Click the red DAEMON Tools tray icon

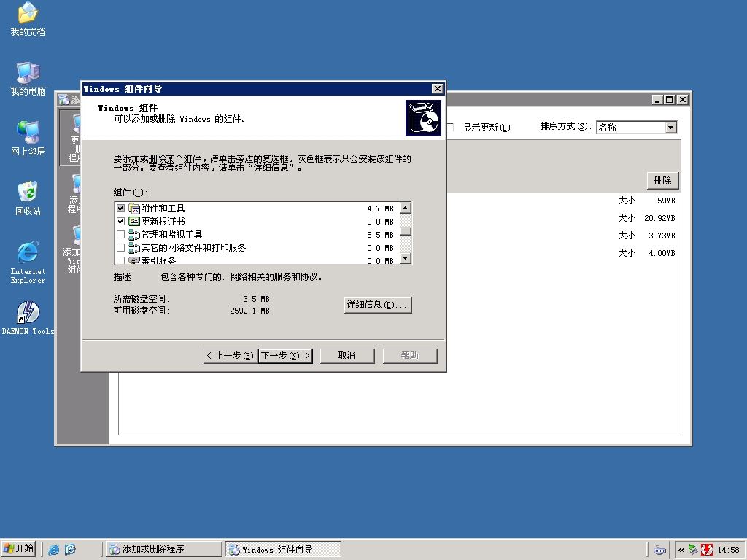(707, 550)
